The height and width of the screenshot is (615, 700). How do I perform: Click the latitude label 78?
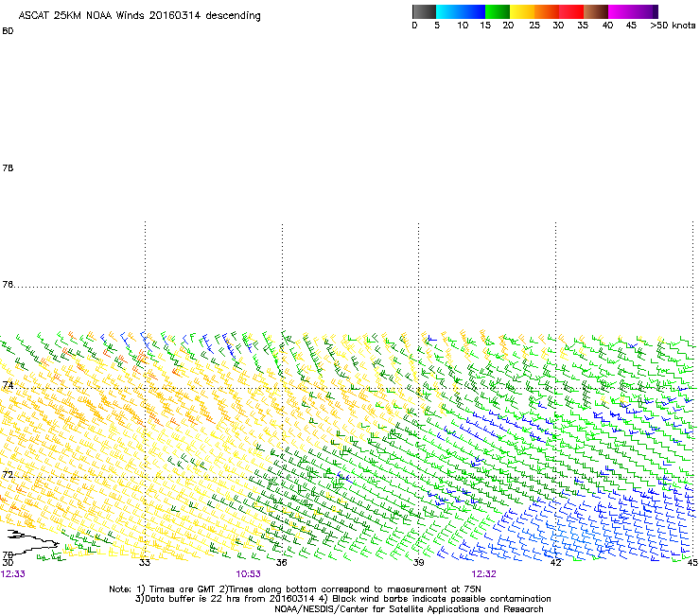click(8, 167)
